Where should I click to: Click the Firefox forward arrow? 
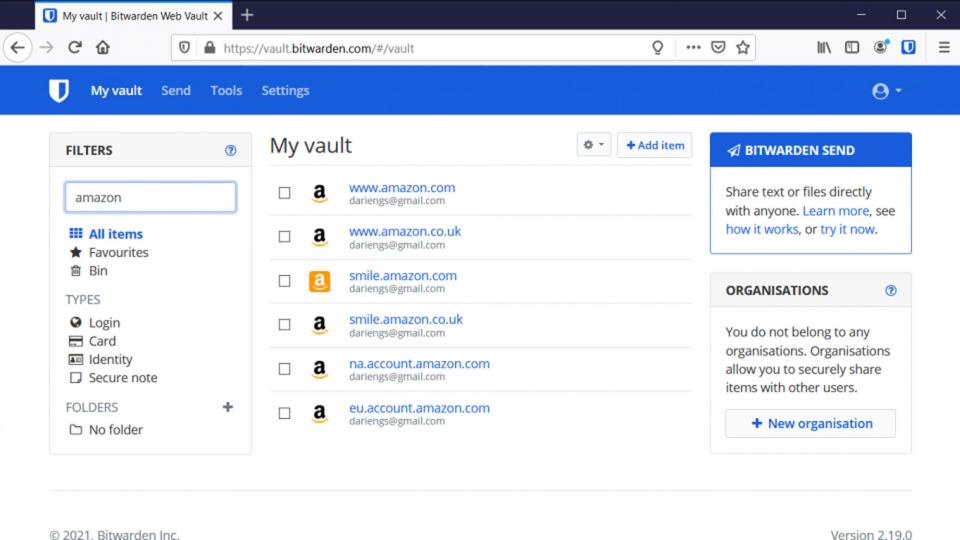pyautogui.click(x=47, y=47)
